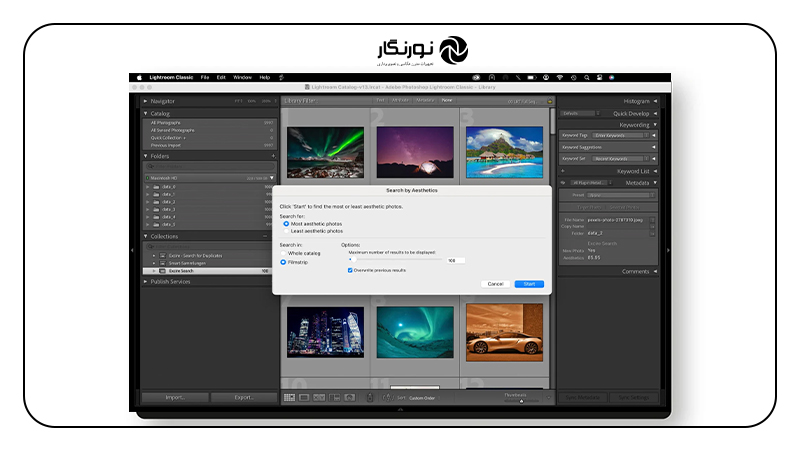800x450 pixels.
Task: Open the Lightroom Classic menu
Action: (x=171, y=78)
